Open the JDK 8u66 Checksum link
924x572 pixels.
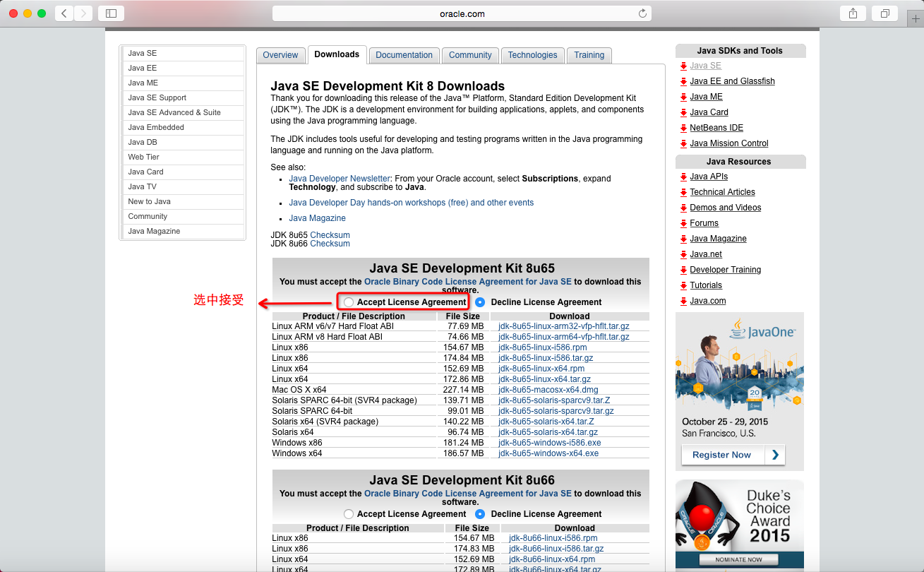(x=330, y=244)
